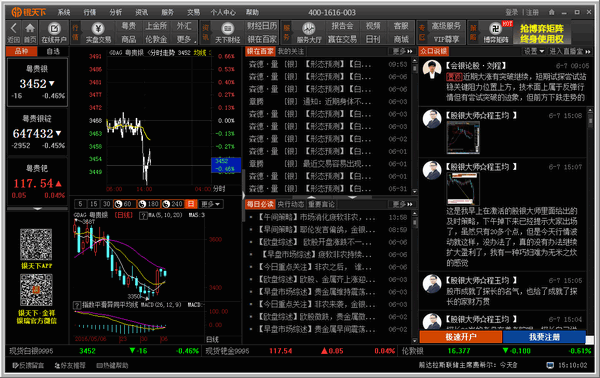600x378 pixels.
Task: Switch chart to the 日 daily period
Action: tap(191, 204)
